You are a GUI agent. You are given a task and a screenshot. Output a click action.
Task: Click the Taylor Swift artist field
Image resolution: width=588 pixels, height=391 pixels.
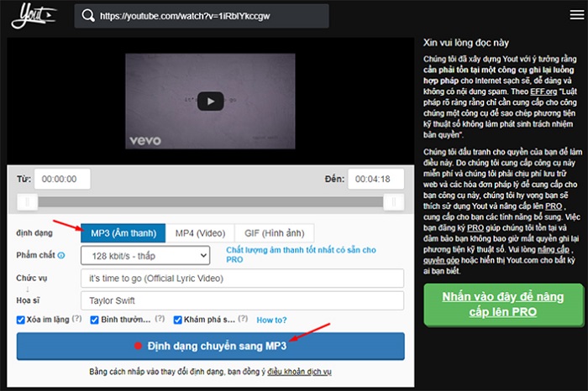tap(241, 300)
